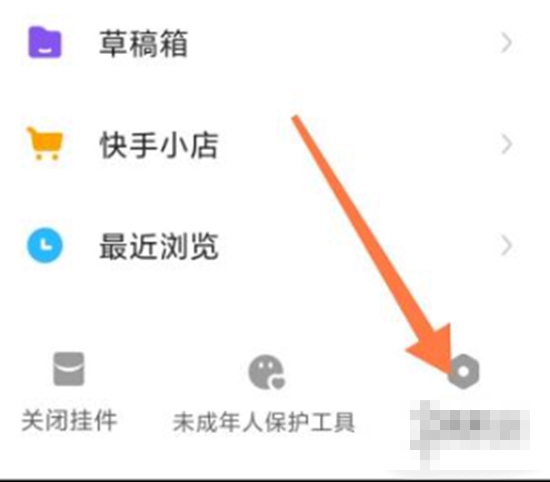Tap the orange arrowhead near the gear
Image resolution: width=550 pixels, height=482 pixels.
[433, 349]
